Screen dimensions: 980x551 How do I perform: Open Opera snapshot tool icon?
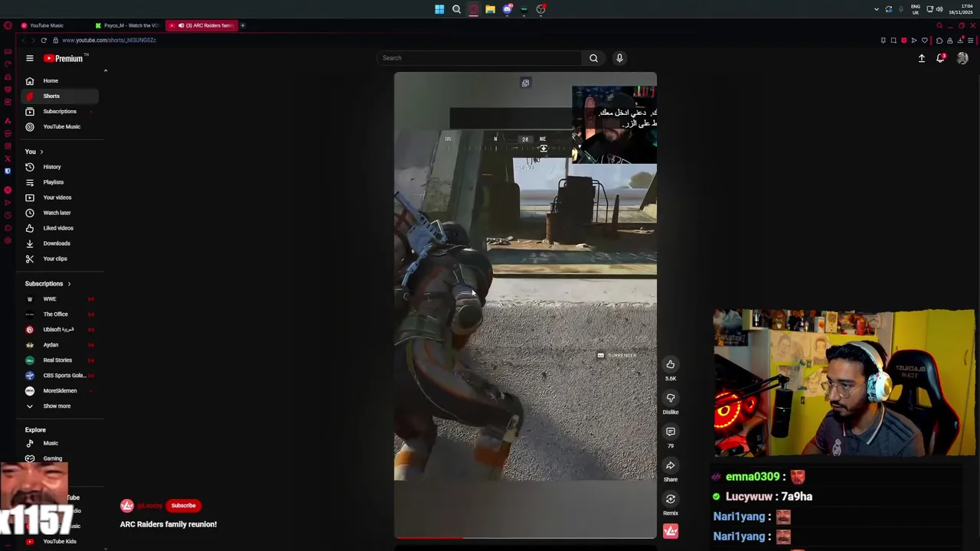click(x=893, y=41)
